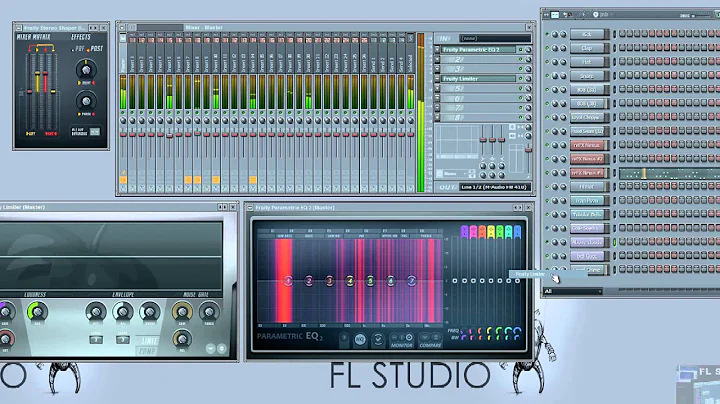
Task: Select band 1 token in Parametric EQ 2 graph
Action: tap(288, 281)
